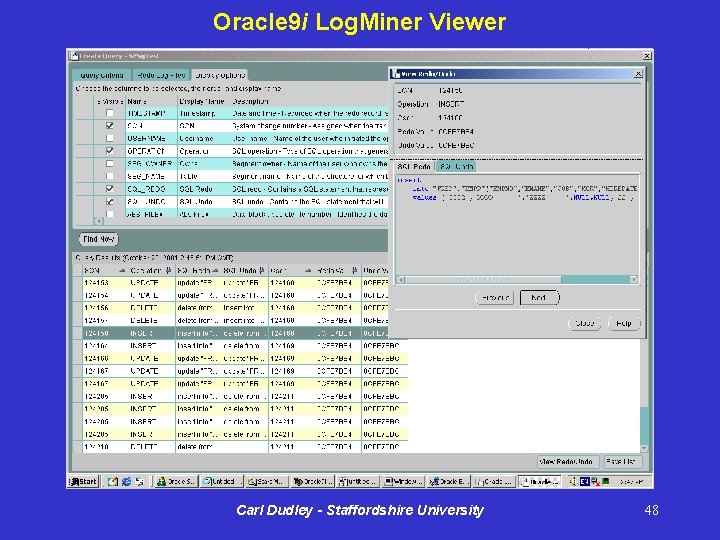This screenshot has width=720, height=540.
Task: Click INSERT value in Operation field of dialog
Action: point(451,104)
